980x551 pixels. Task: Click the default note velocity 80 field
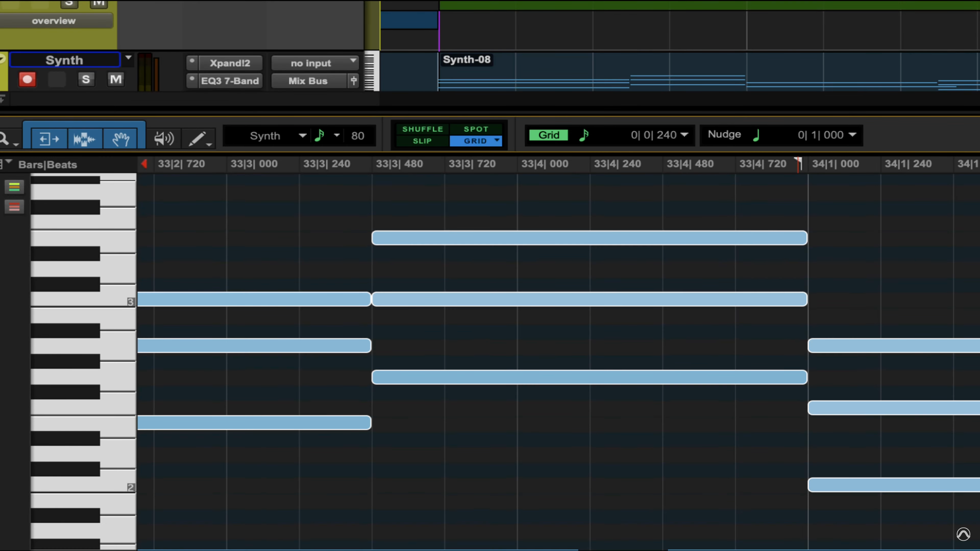coord(358,136)
